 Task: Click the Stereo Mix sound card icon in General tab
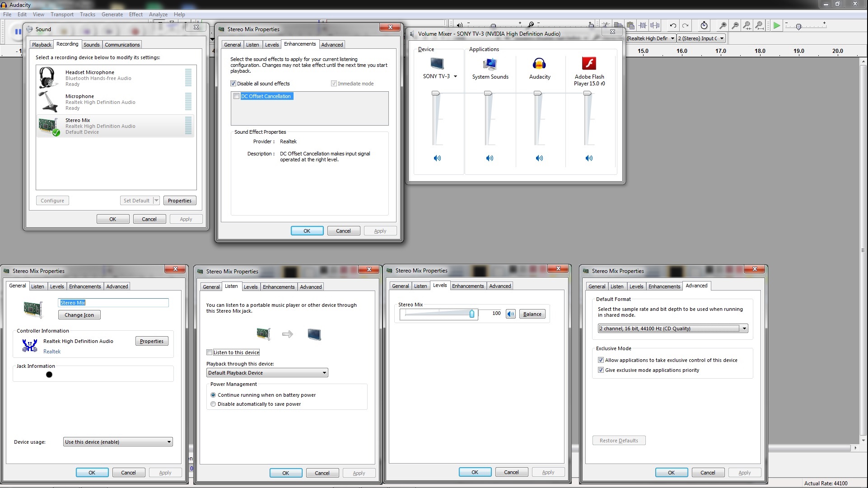point(33,310)
